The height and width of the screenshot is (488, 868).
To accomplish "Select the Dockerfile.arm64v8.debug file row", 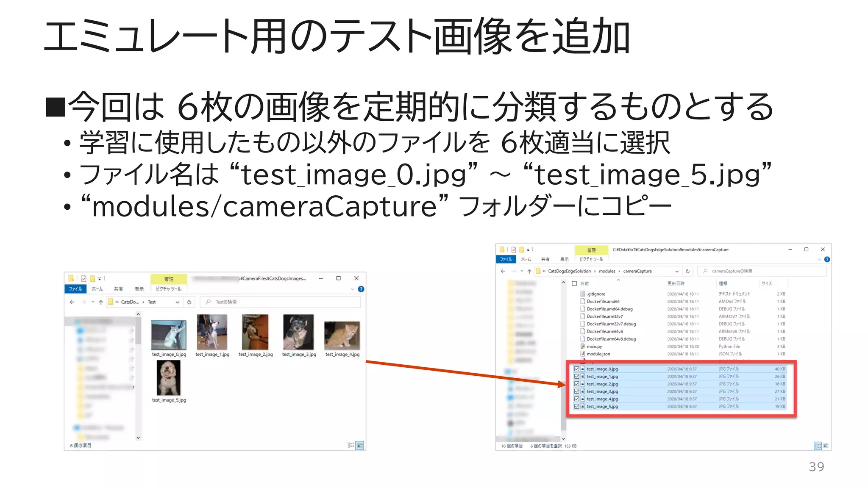I will coord(682,339).
